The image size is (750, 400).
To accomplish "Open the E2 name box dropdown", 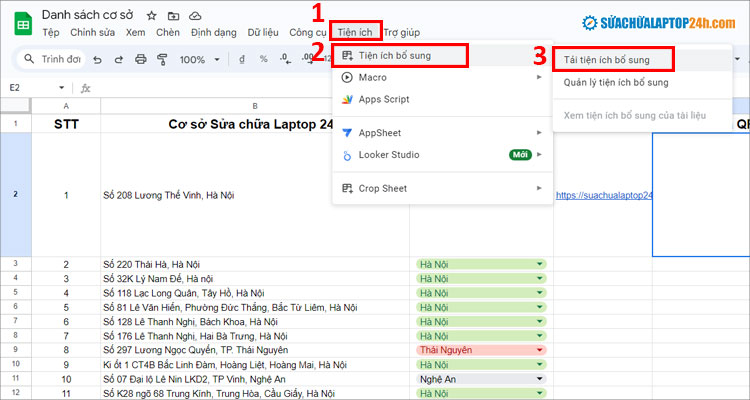I will tap(61, 88).
